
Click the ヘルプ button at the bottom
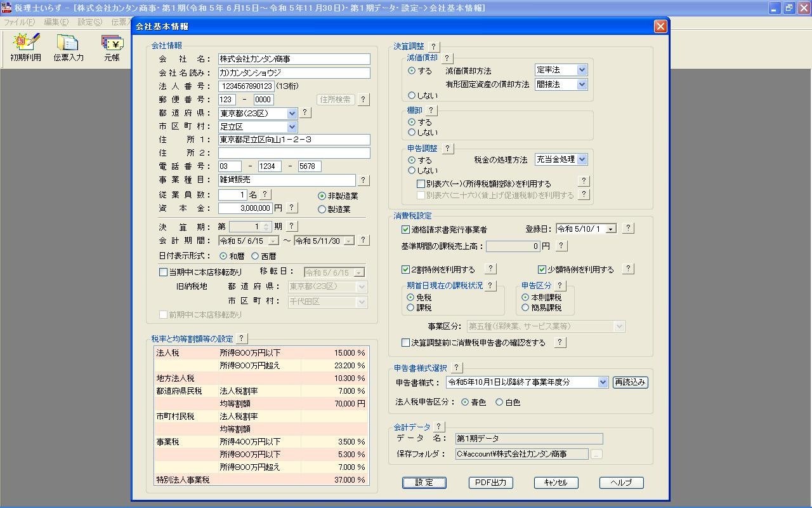[622, 483]
